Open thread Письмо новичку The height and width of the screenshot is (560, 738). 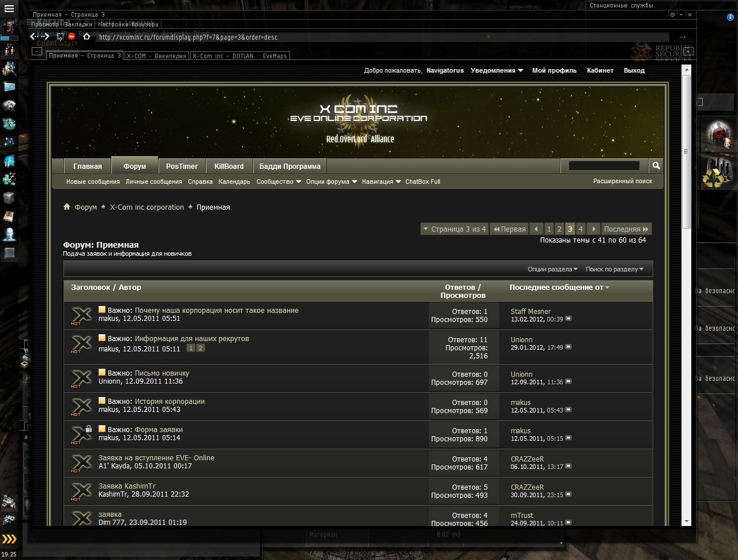pyautogui.click(x=162, y=373)
